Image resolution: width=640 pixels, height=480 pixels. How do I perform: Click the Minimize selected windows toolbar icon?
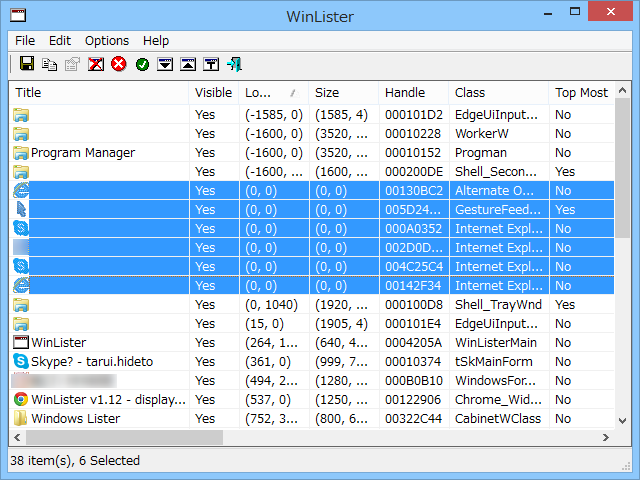(x=165, y=64)
